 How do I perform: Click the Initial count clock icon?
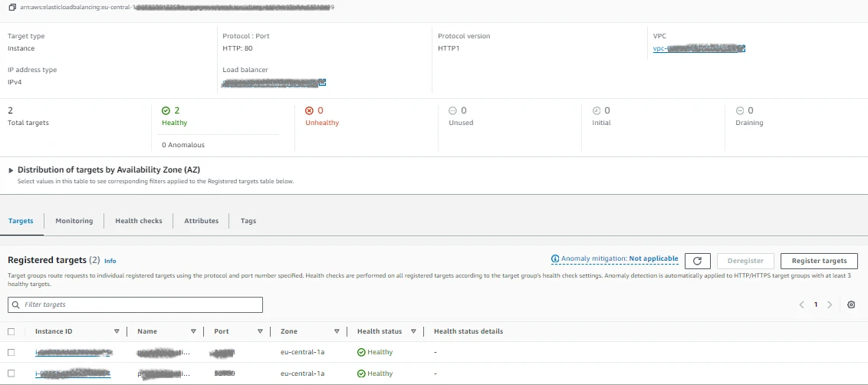[x=597, y=110]
